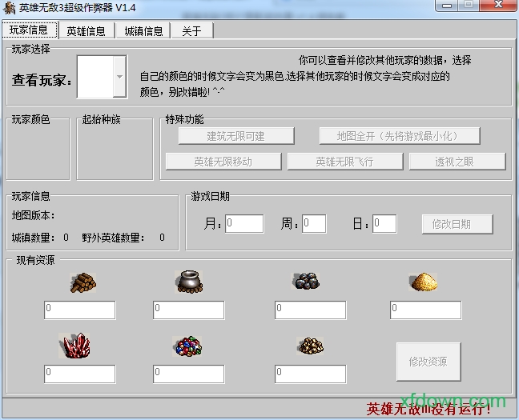This screenshot has width=519, height=420.
Task: Click the mercury cauldron resource icon
Action: [191, 282]
